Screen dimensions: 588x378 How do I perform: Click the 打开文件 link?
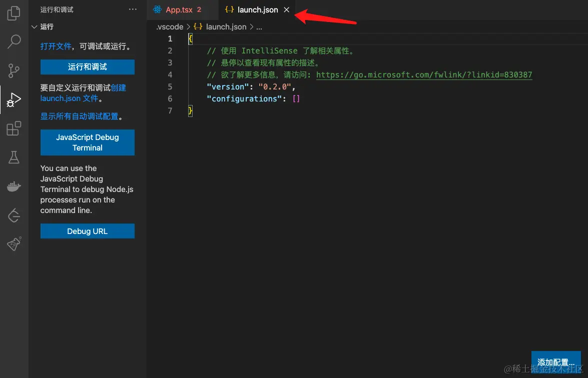56,46
